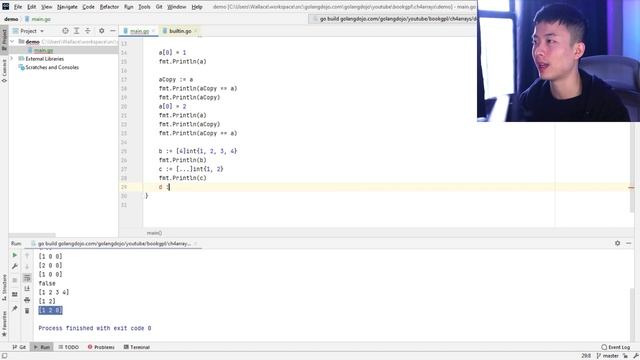Viewport: 640px width, 360px height.
Task: Toggle the Project side tool window
Action: point(4,39)
